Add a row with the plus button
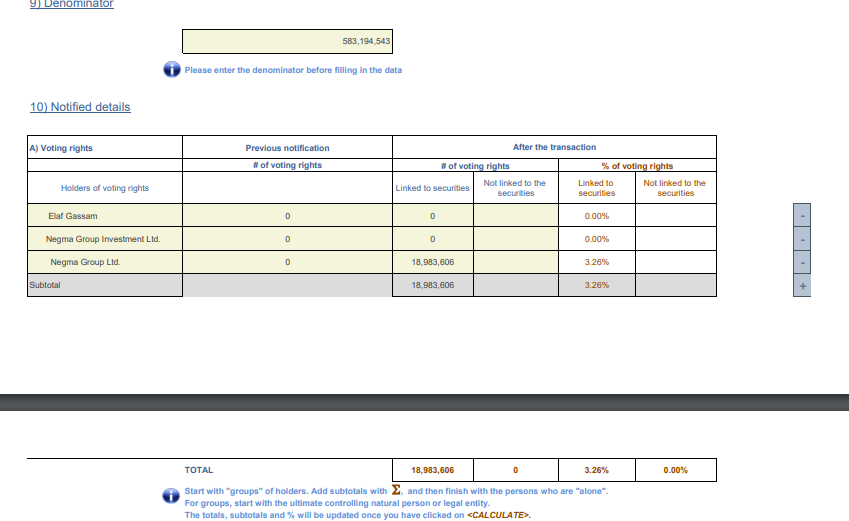Screen dimensions: 849x521 (802, 285)
